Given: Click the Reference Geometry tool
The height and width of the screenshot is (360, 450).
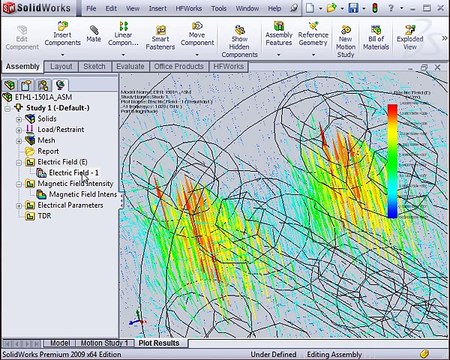Looking at the screenshot, I should (313, 34).
